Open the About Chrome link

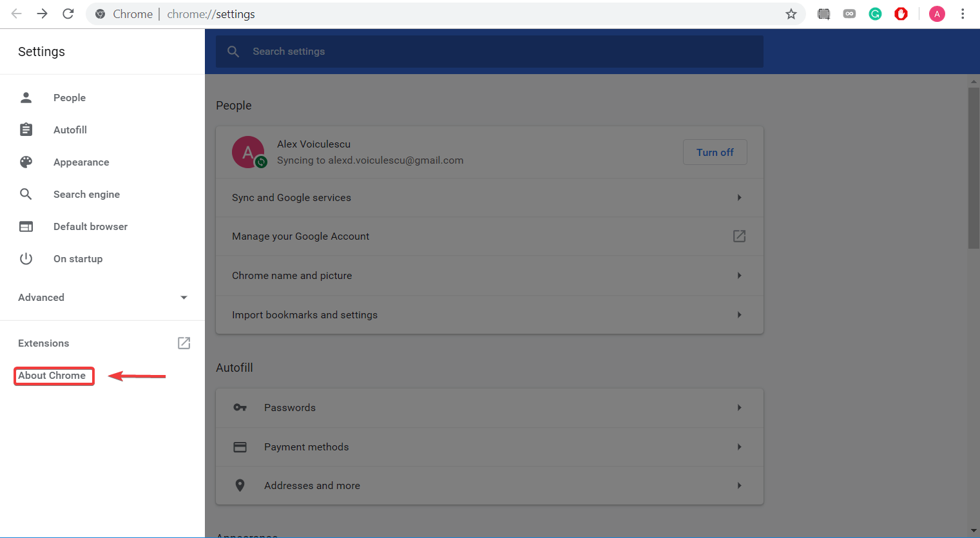pos(52,375)
